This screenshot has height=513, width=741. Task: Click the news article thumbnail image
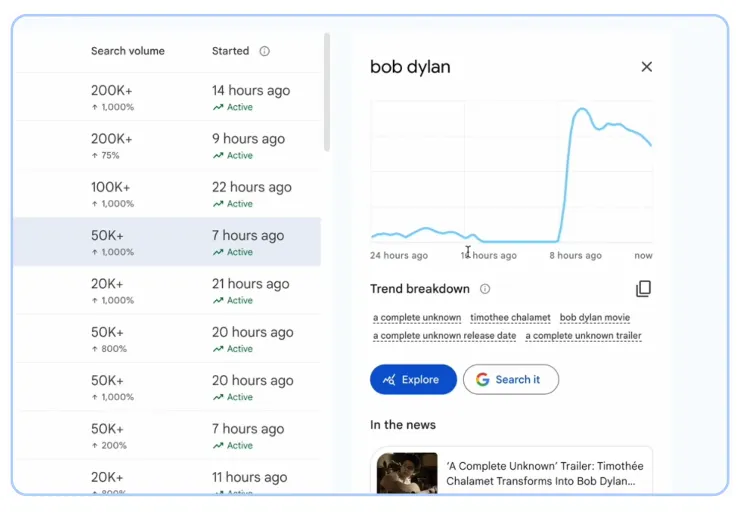(x=407, y=473)
